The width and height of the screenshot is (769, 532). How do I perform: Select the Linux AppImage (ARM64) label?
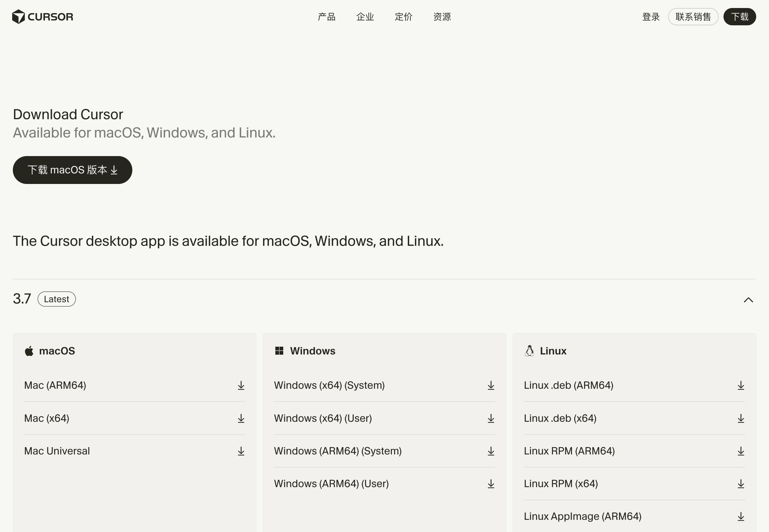(x=583, y=516)
